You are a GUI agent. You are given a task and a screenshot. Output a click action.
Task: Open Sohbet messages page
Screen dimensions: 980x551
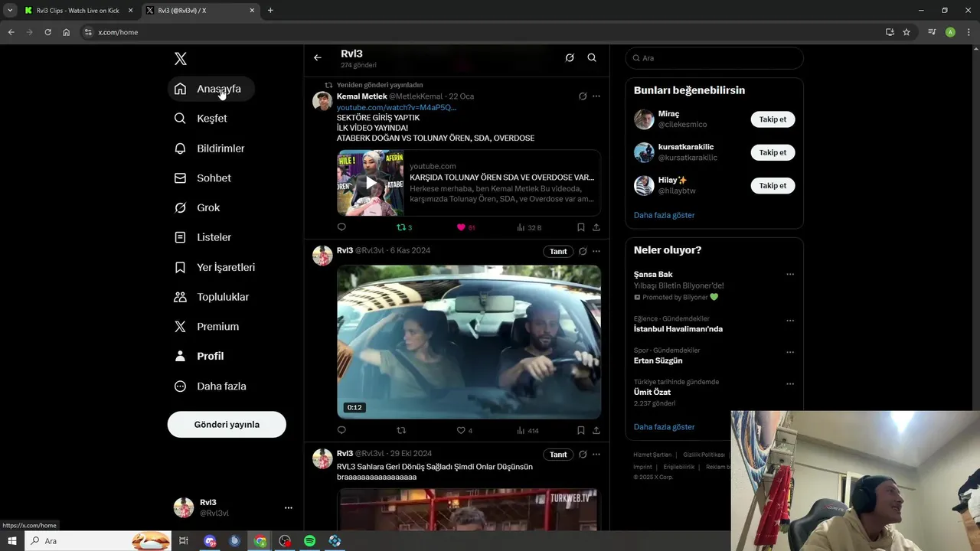coord(203,178)
